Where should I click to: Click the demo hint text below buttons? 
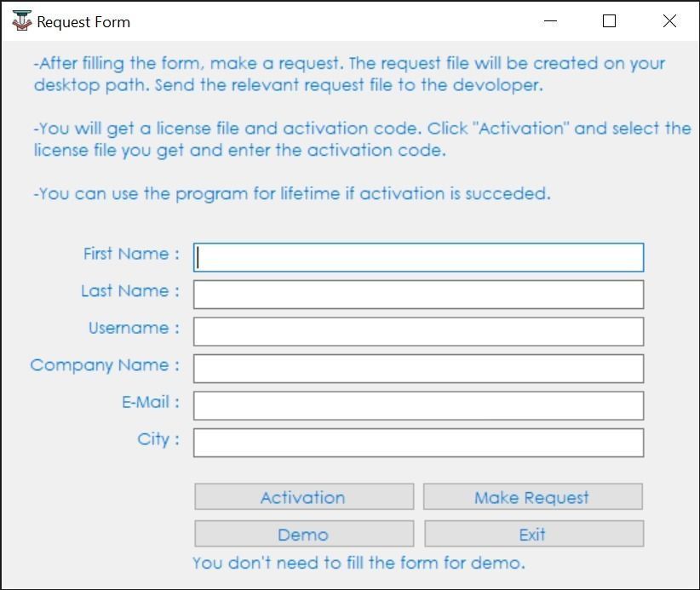point(359,563)
